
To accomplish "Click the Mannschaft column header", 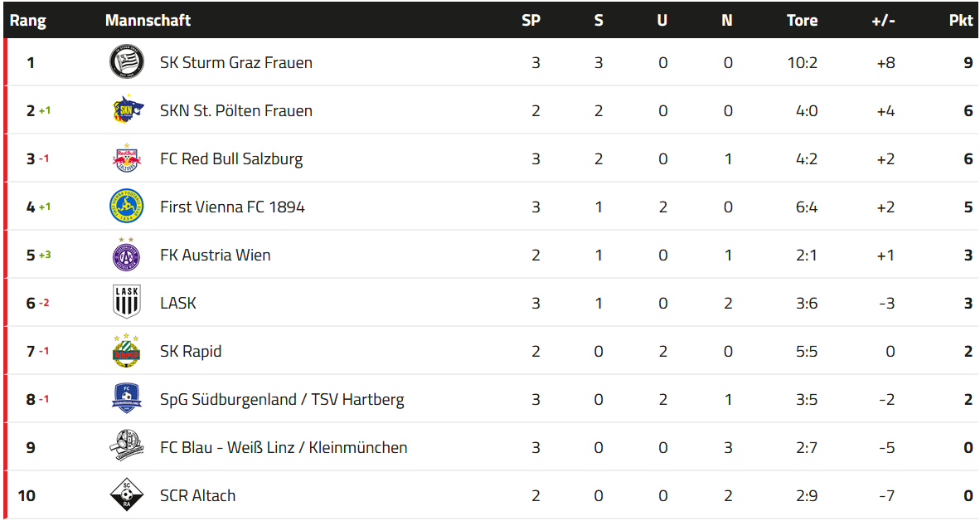I will pos(148,20).
